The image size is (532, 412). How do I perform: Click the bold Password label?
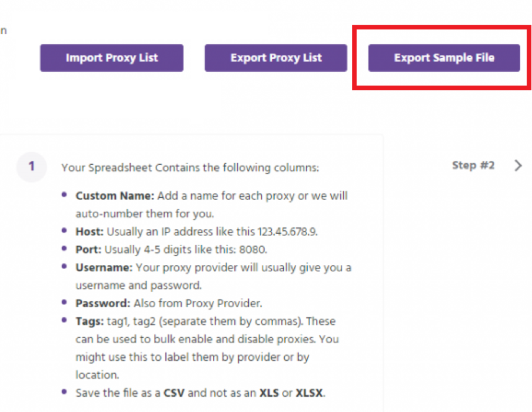point(103,303)
